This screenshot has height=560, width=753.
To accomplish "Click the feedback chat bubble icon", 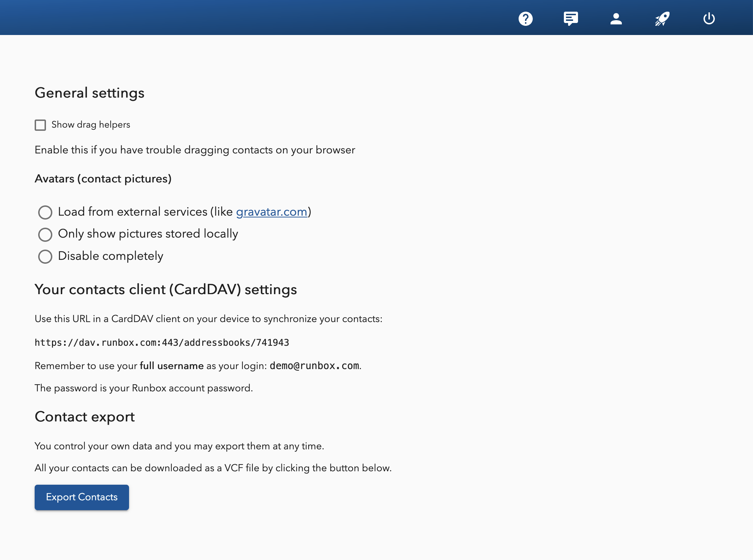I will coord(571,19).
